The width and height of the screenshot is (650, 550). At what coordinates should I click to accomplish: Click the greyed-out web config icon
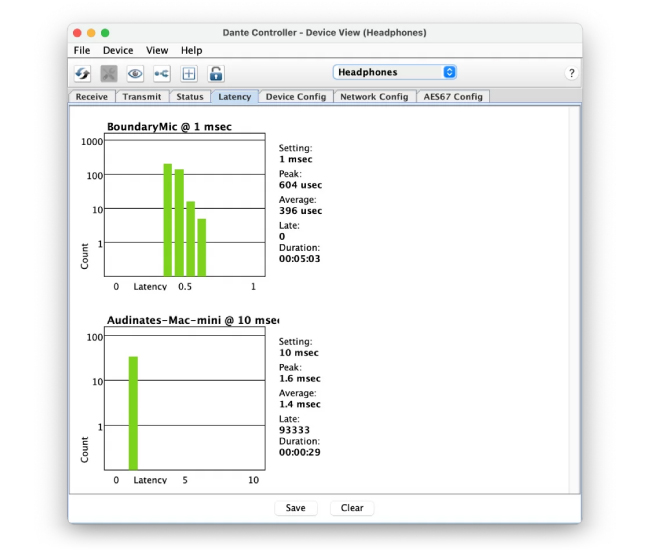(x=109, y=73)
